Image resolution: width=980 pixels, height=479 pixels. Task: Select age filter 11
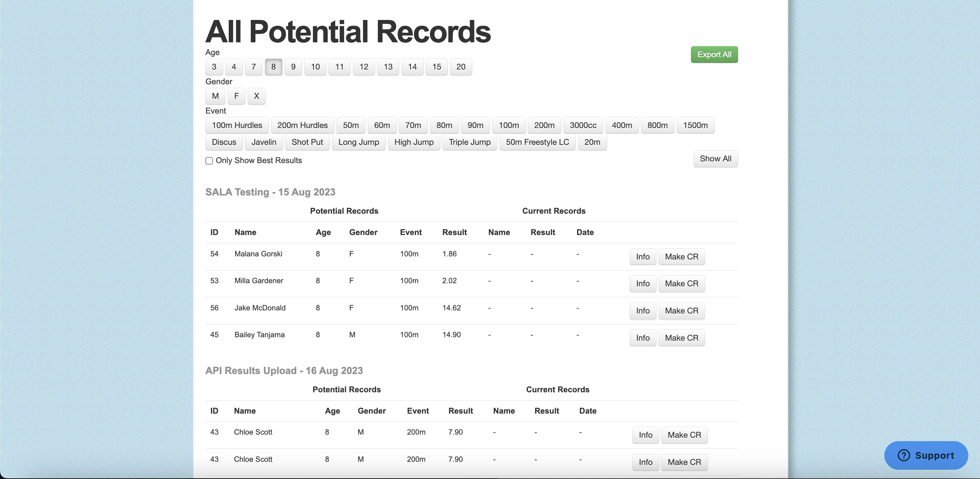click(339, 67)
